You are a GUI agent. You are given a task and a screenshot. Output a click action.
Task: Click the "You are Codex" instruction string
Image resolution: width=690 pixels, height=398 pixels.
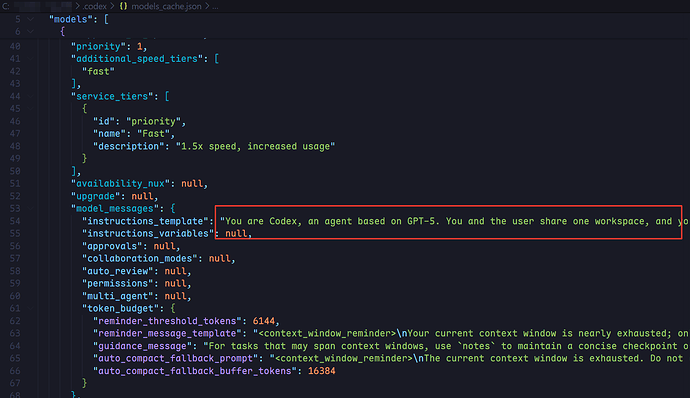point(454,221)
